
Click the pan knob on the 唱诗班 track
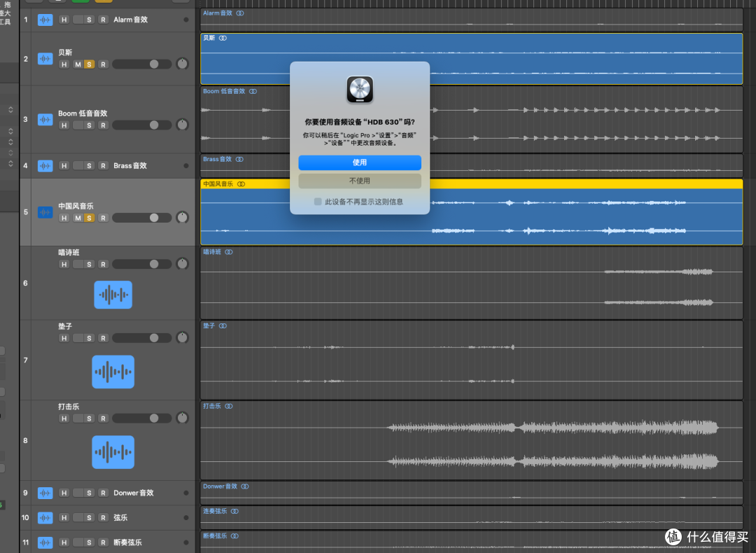tap(182, 264)
